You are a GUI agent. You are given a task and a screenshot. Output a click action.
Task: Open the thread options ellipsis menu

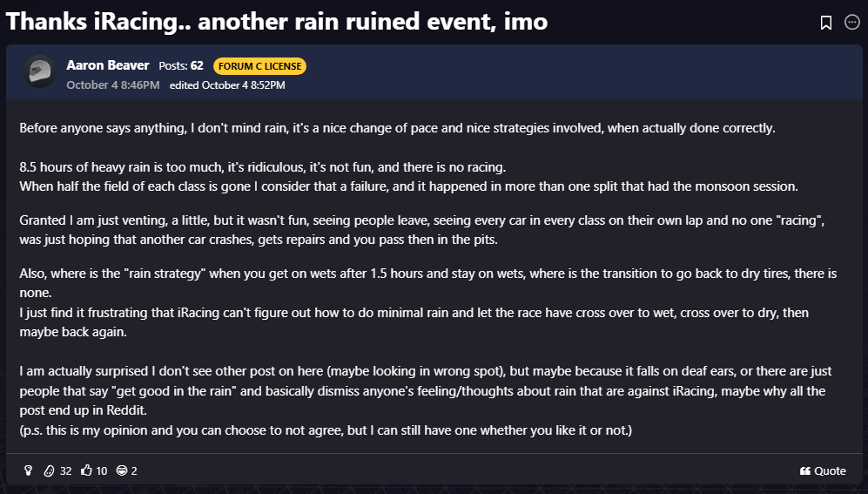(852, 23)
